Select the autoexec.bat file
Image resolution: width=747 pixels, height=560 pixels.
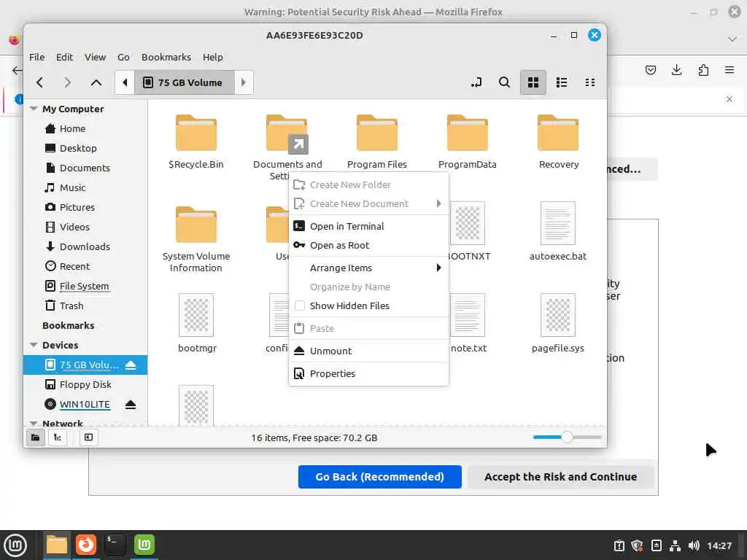(558, 231)
